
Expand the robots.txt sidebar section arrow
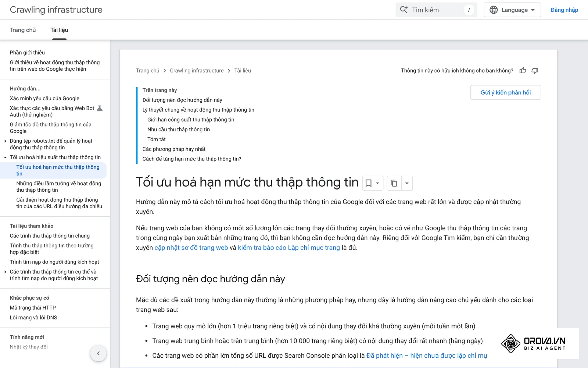[5, 141]
